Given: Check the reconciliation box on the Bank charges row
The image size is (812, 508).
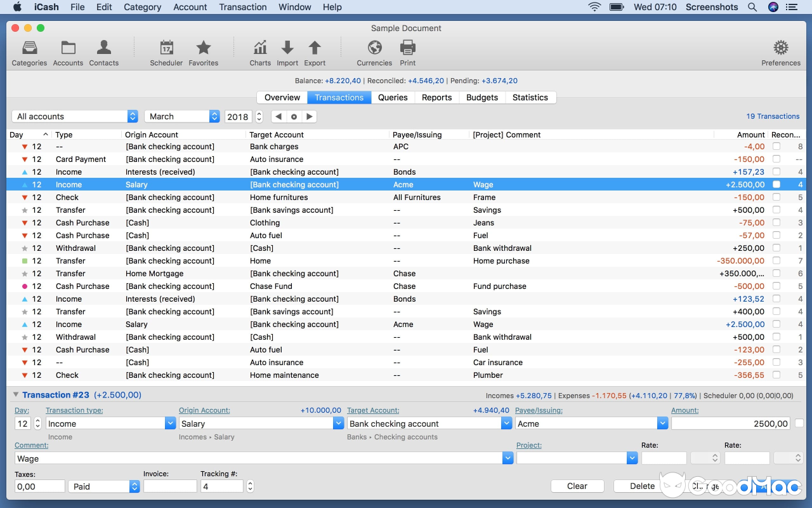Looking at the screenshot, I should point(777,147).
